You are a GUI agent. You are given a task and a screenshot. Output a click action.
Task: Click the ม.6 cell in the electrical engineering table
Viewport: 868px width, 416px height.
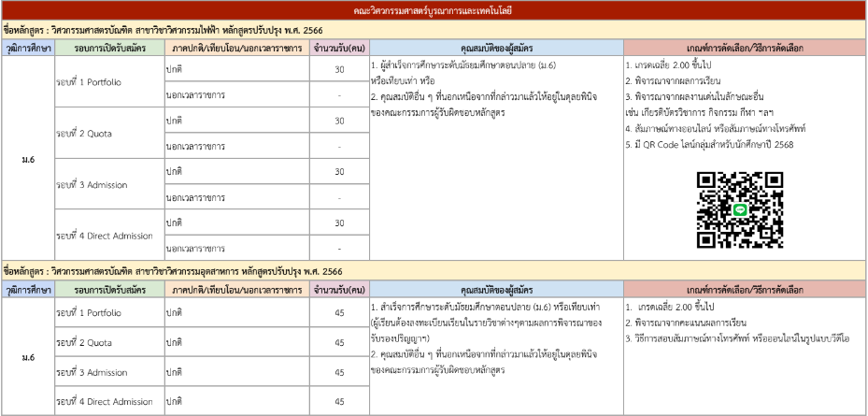[x=28, y=160]
